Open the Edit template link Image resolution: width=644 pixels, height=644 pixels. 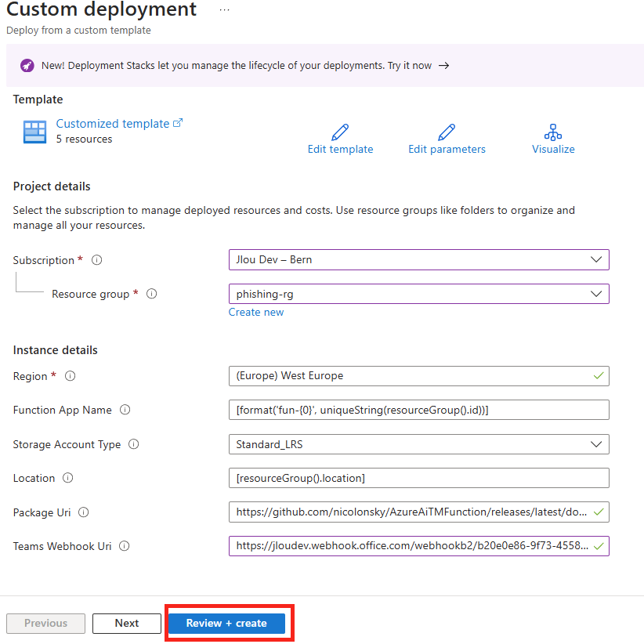tap(340, 149)
